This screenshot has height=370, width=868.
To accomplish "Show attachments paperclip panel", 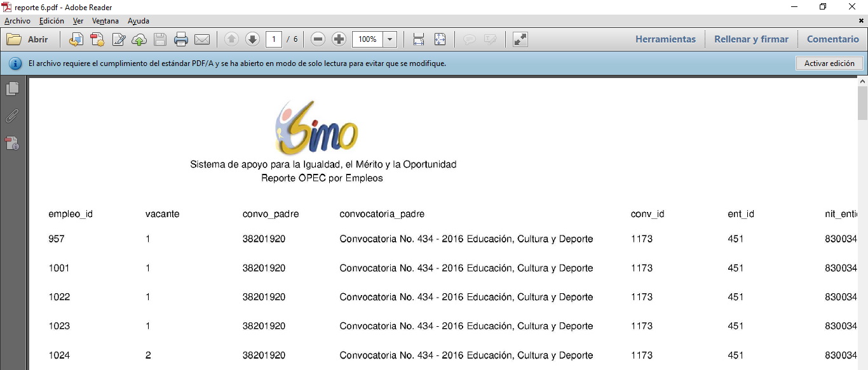I will pyautogui.click(x=12, y=116).
